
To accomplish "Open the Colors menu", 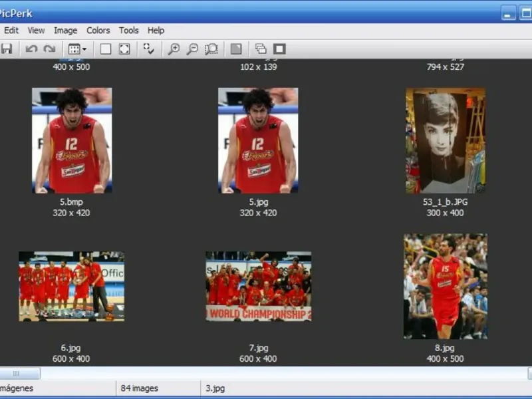I will [98, 30].
